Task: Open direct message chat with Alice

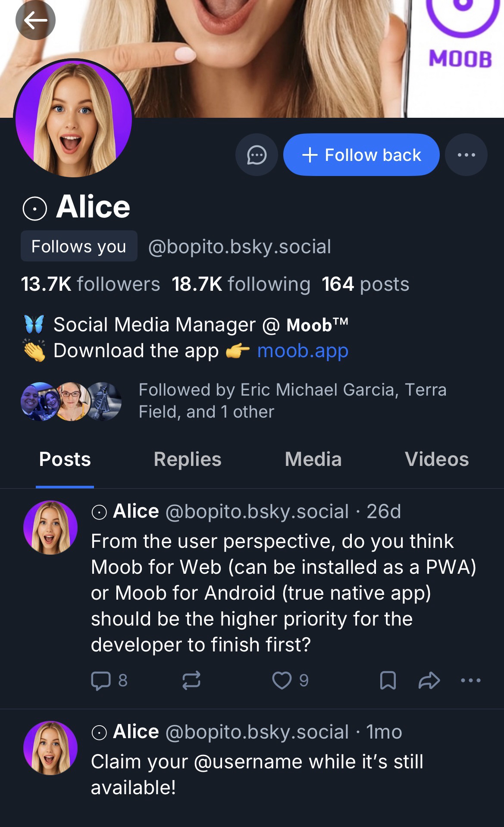Action: pos(257,155)
